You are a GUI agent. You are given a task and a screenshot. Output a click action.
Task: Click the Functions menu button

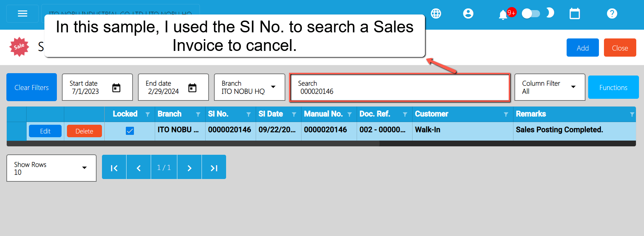[613, 87]
